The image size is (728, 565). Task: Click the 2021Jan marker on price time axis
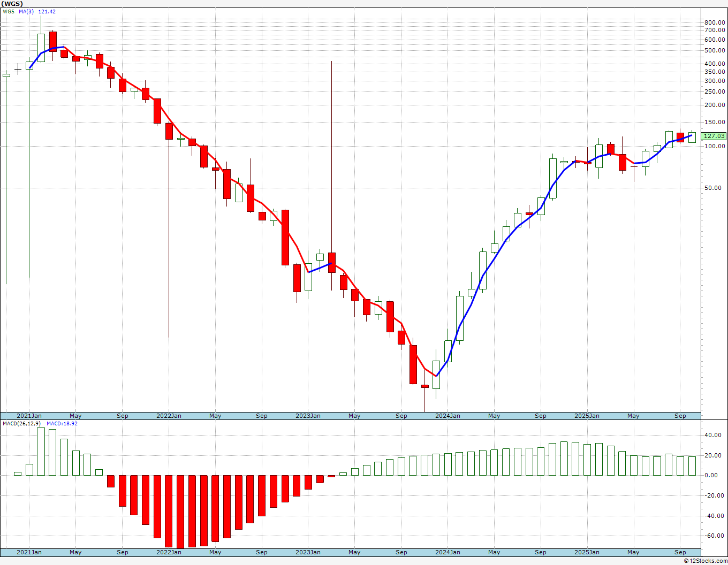tap(29, 416)
